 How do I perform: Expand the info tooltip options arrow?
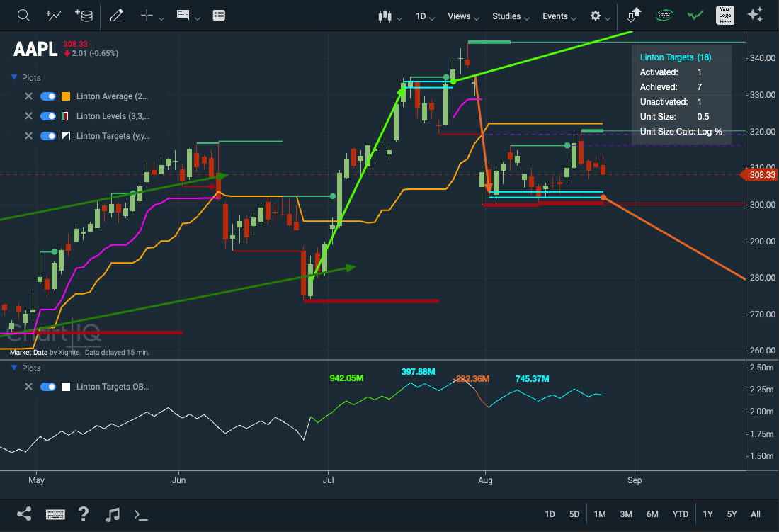pyautogui.click(x=198, y=18)
